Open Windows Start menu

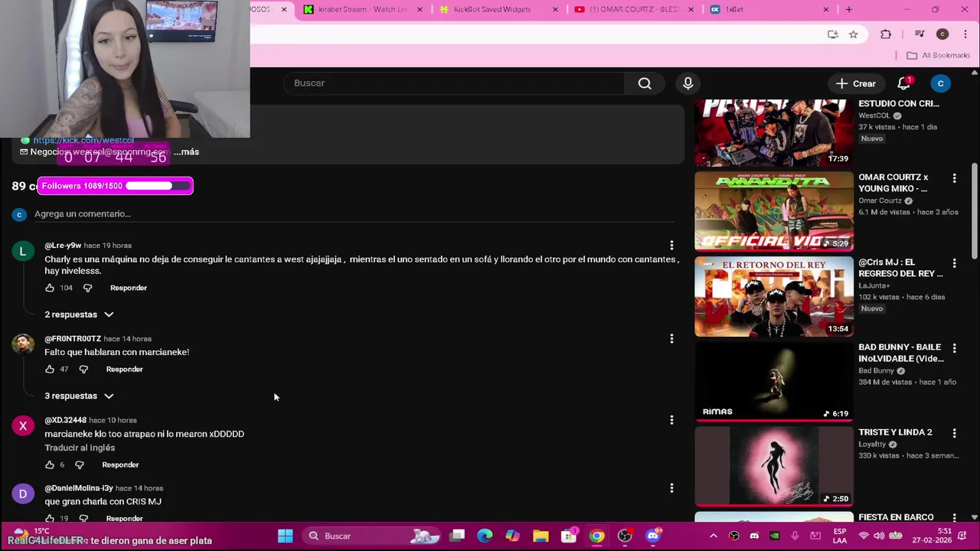(x=285, y=536)
